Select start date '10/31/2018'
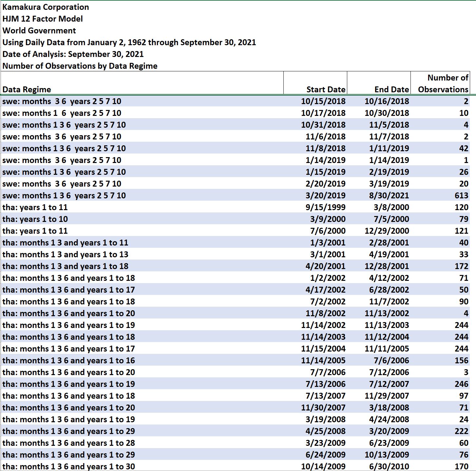 323,125
